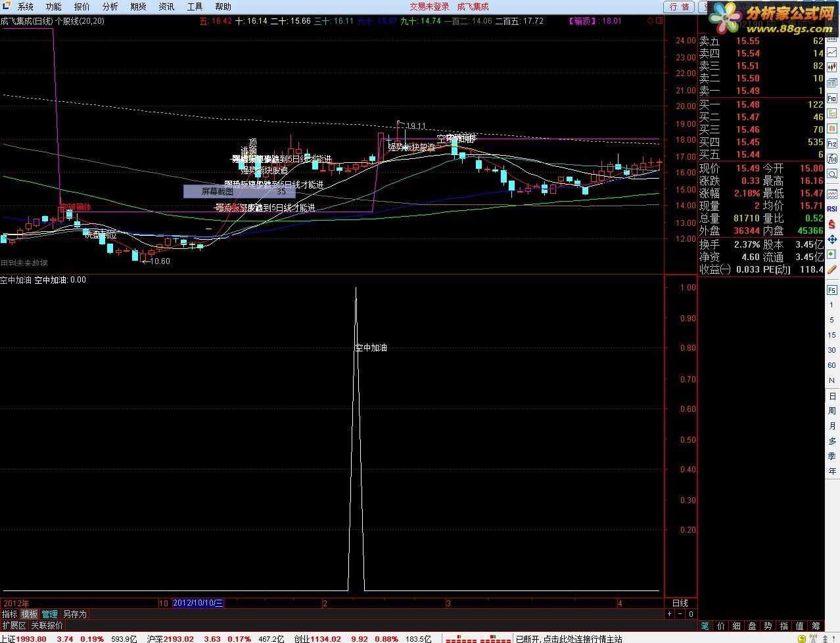Select the 月 monthly period
The width and height of the screenshot is (840, 643).
831,426
